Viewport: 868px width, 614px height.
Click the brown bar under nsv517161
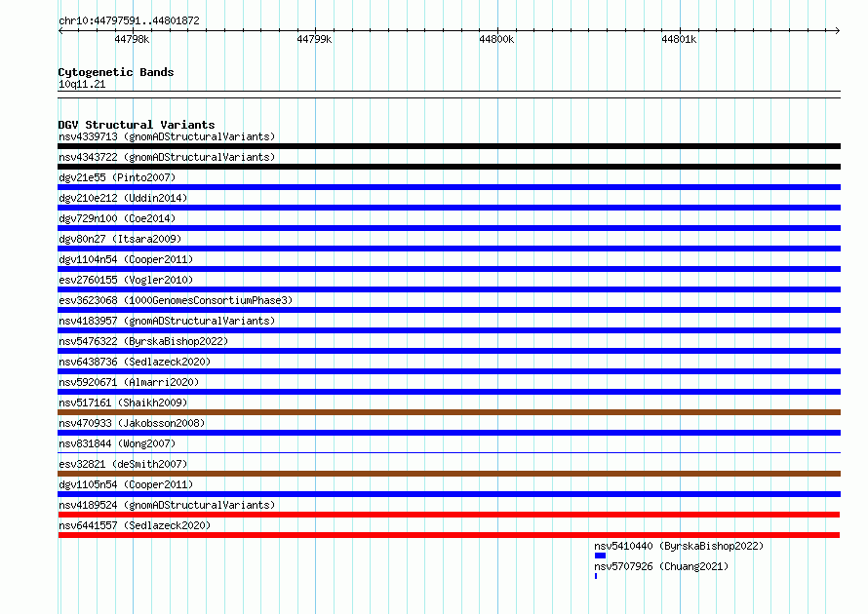click(449, 412)
